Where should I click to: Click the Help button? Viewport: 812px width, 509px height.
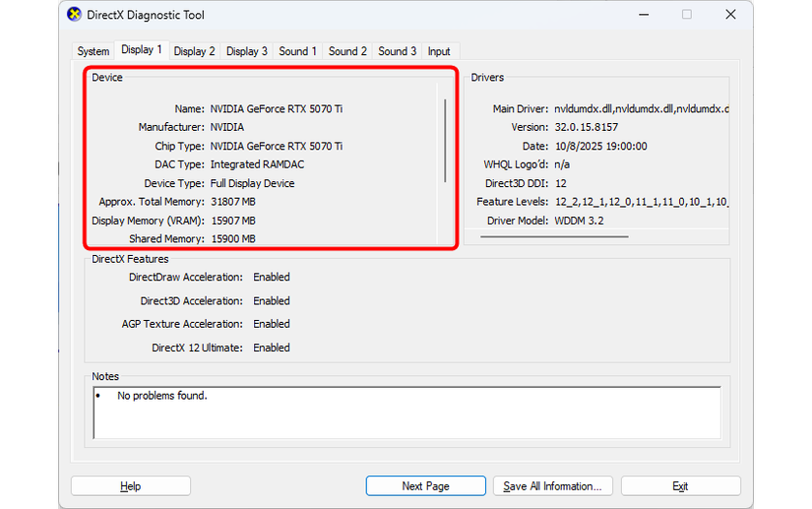(x=131, y=486)
